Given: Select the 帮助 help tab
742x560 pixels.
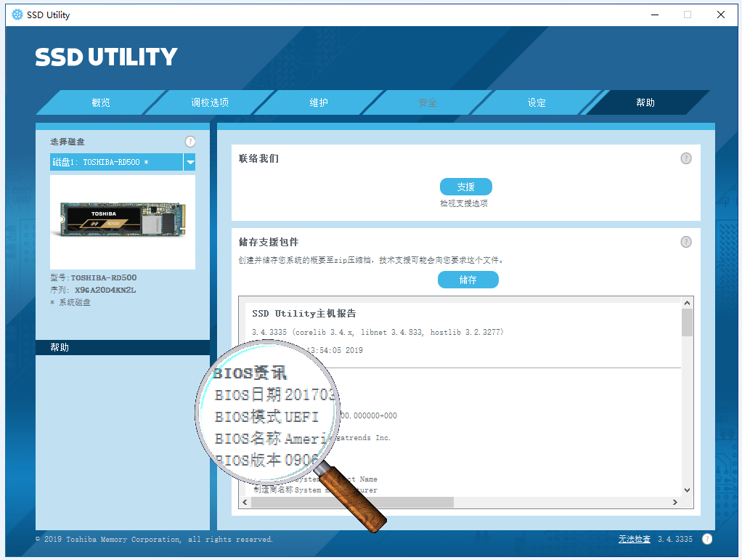Looking at the screenshot, I should pyautogui.click(x=645, y=102).
